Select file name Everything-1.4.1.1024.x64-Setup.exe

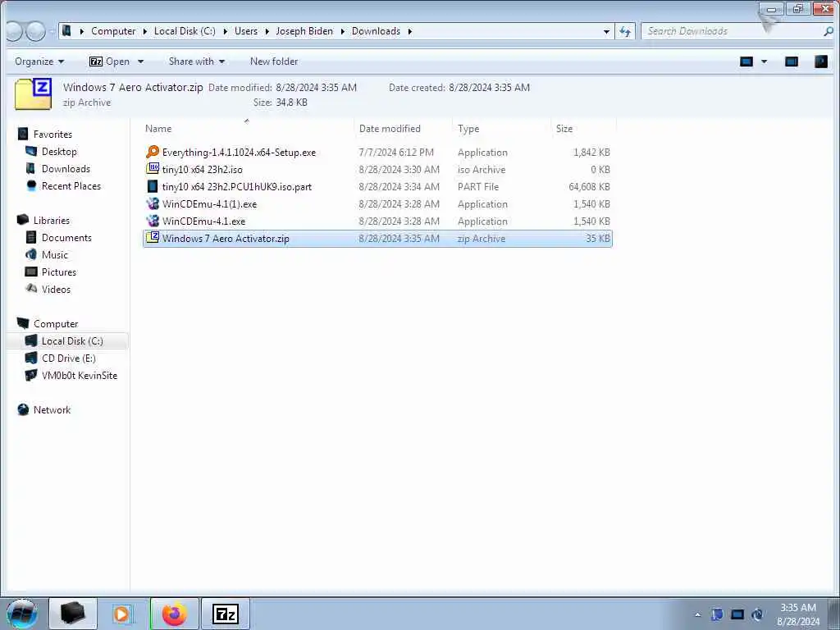(x=239, y=152)
